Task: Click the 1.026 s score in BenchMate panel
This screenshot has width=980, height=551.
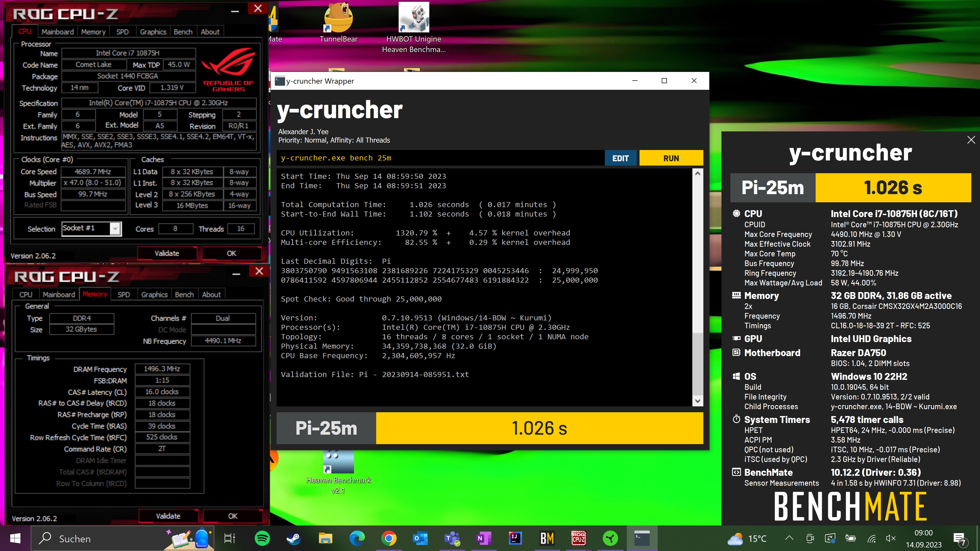Action: 893,188
